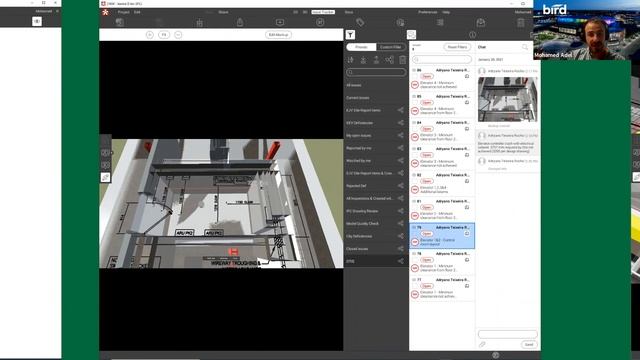Open the Preferences menu

click(x=427, y=12)
